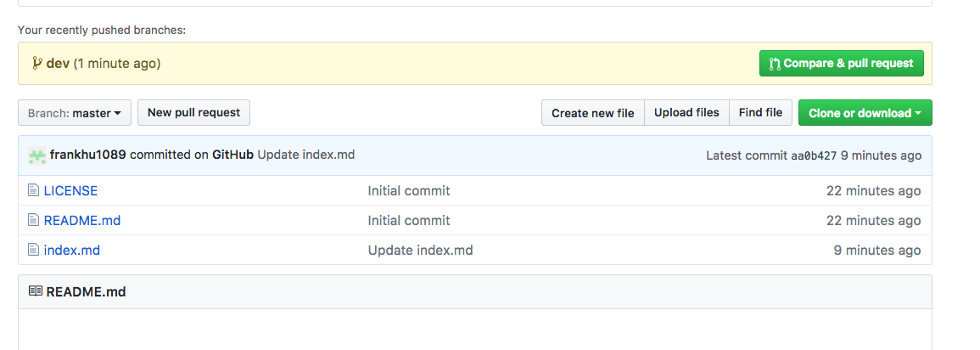
Task: Click frankhu1089 avatar image
Action: [37, 155]
